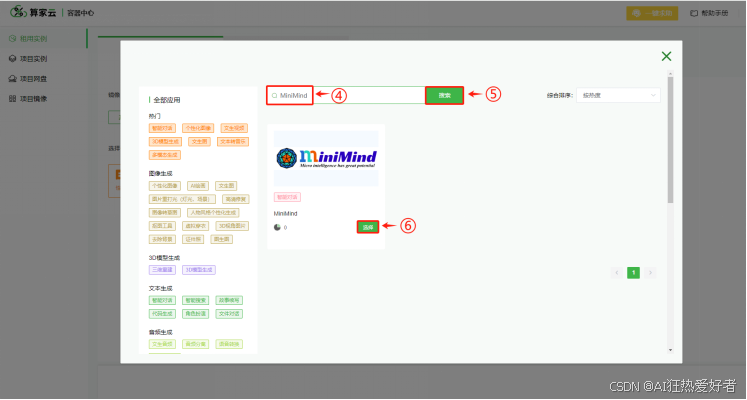This screenshot has width=747, height=400.
Task: Click the 项目镜像 grid icon in the sidebar
Action: pyautogui.click(x=13, y=99)
